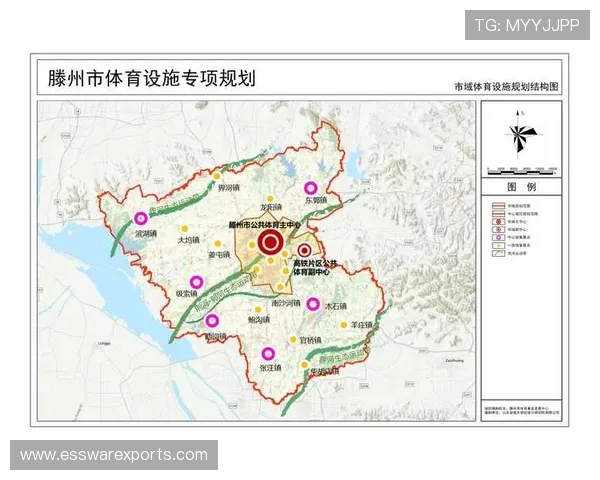600x480 pixels.
Task: Click the magenta marker at 木石镇
Action: coord(313,304)
